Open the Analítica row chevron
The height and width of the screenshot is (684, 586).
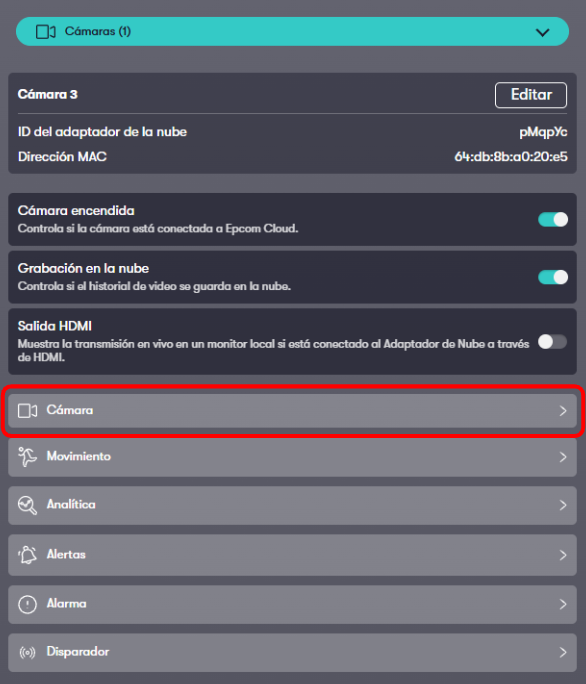[x=563, y=505]
